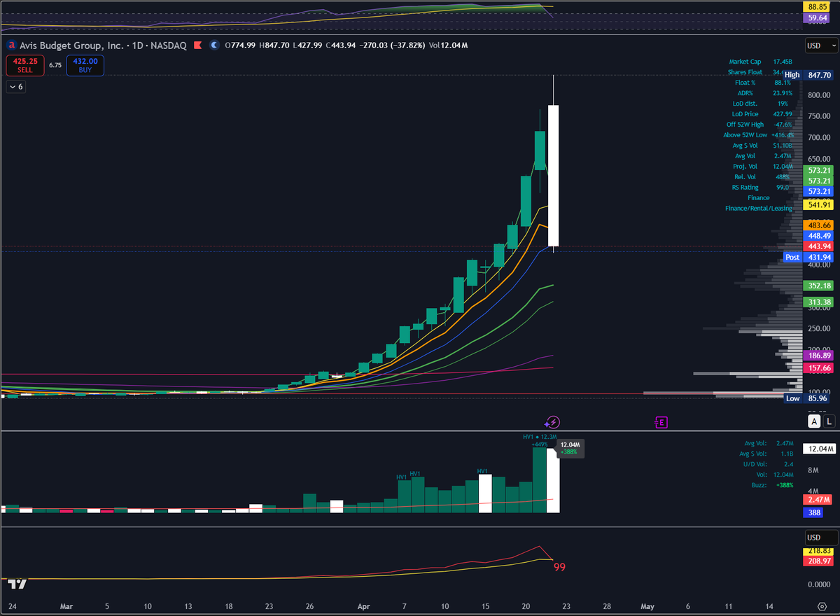Click the Vol 12.04M header value
Image resolution: width=840 pixels, height=616 pixels.
pos(448,45)
